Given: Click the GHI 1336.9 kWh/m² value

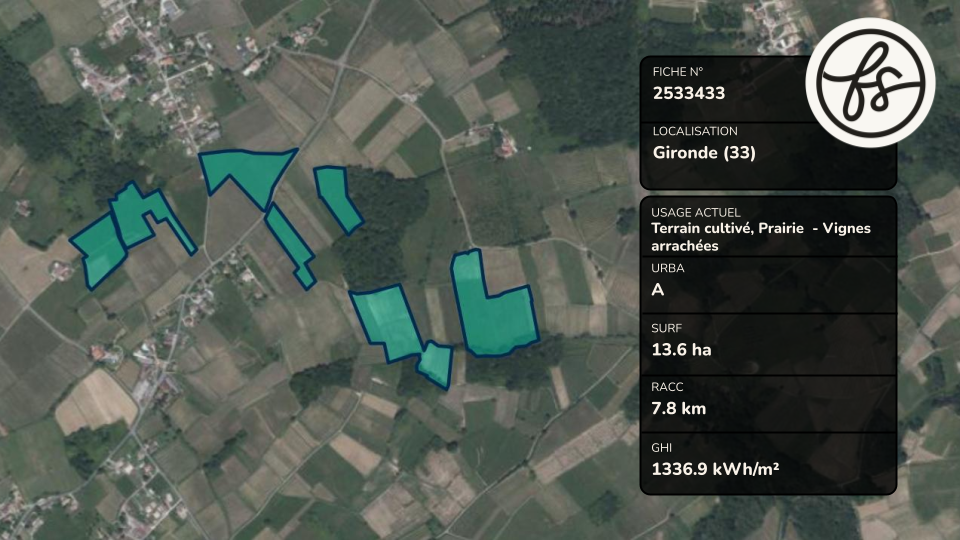Looking at the screenshot, I should pos(715,469).
